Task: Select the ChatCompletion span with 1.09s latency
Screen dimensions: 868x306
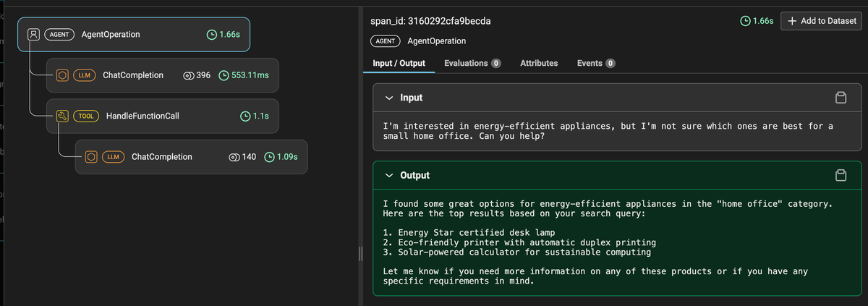Action: click(162, 157)
